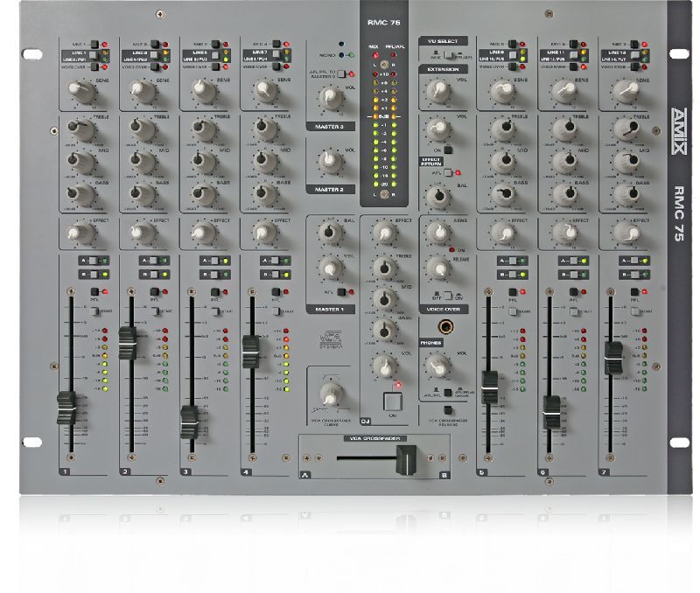Click the Effect Return BAL knob
The height and width of the screenshot is (593, 700).
point(437,196)
